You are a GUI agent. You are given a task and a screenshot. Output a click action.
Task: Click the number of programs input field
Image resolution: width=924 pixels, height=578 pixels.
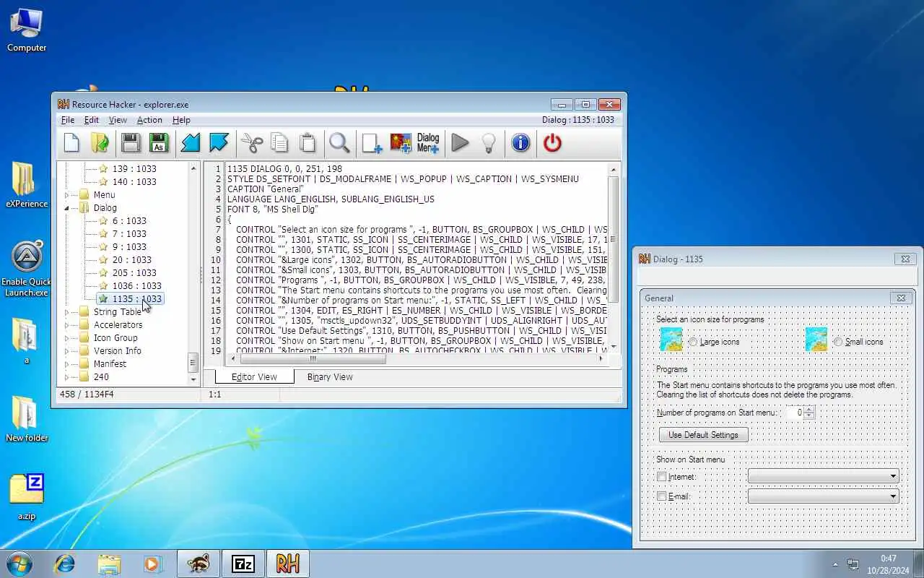coord(793,413)
